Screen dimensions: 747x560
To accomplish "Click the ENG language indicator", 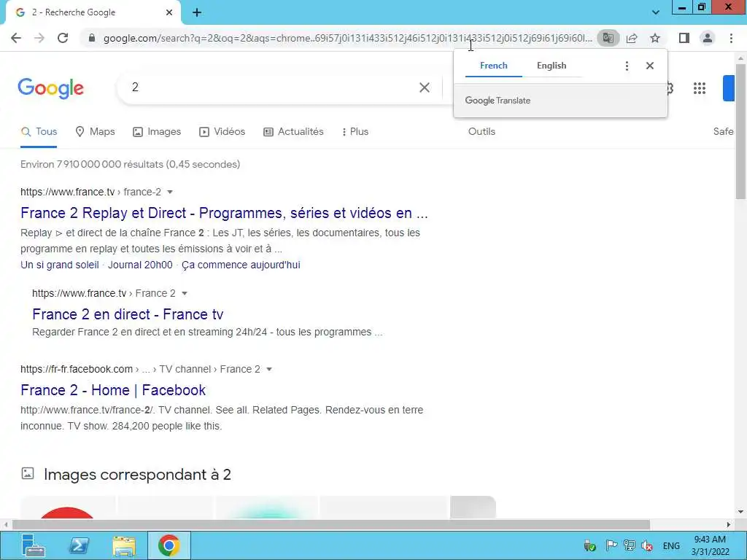I will [671, 545].
